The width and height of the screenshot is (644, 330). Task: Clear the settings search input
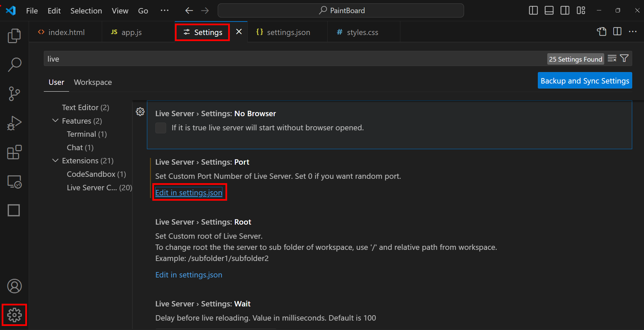coord(612,59)
